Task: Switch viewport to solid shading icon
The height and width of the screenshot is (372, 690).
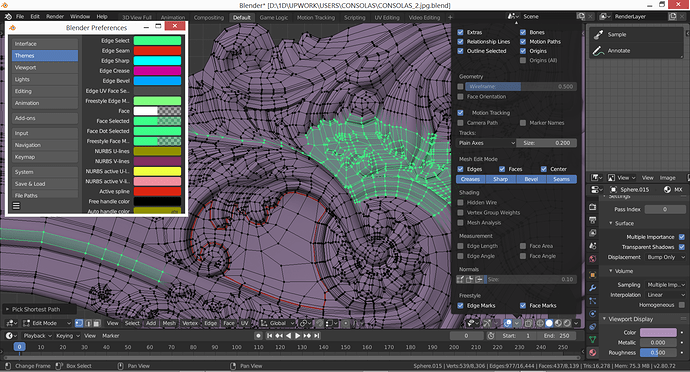Action: pos(549,323)
